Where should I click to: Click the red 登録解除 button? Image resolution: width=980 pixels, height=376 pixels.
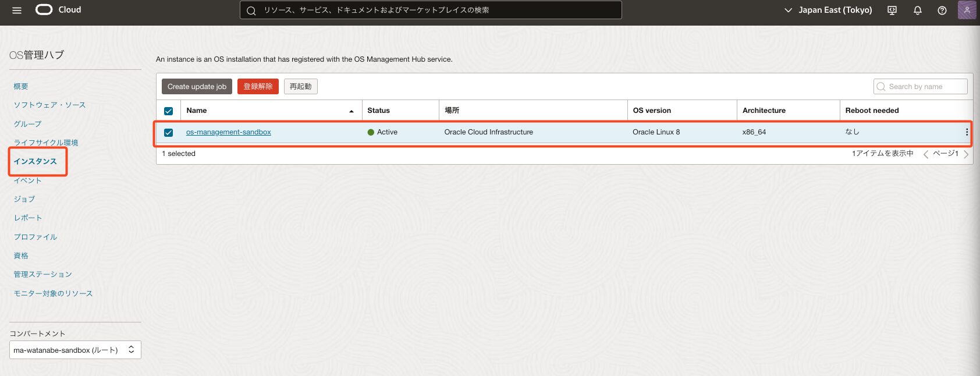[258, 87]
